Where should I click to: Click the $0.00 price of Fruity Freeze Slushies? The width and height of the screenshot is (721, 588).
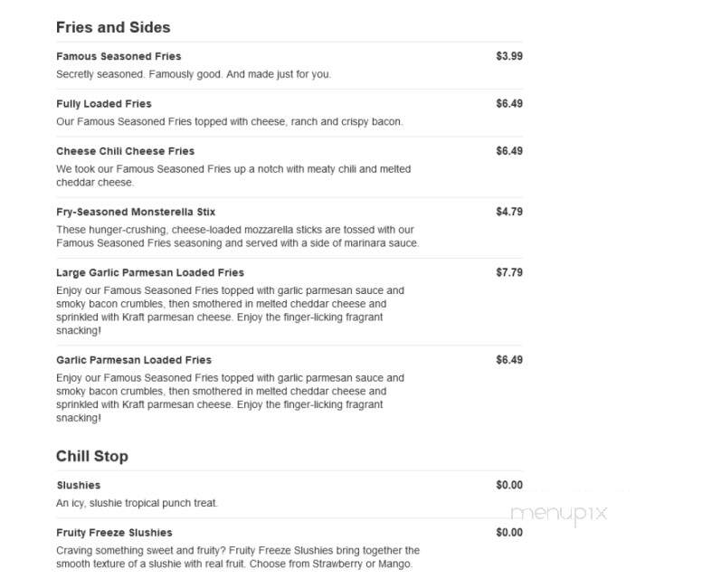pyautogui.click(x=509, y=533)
